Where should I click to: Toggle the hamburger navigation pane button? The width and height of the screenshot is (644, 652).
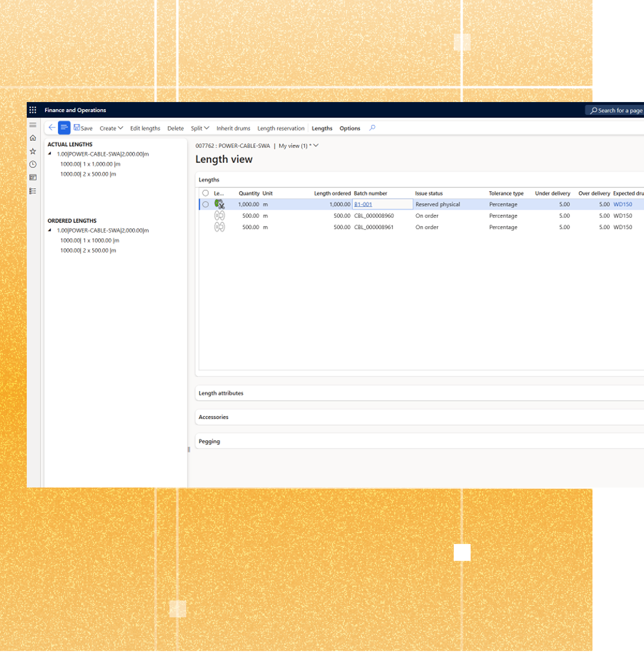coord(33,125)
